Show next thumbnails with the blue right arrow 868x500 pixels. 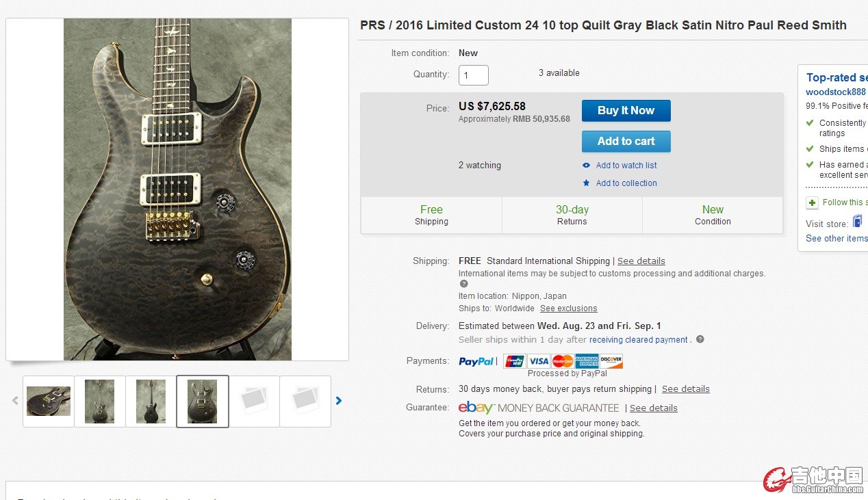pyautogui.click(x=339, y=401)
